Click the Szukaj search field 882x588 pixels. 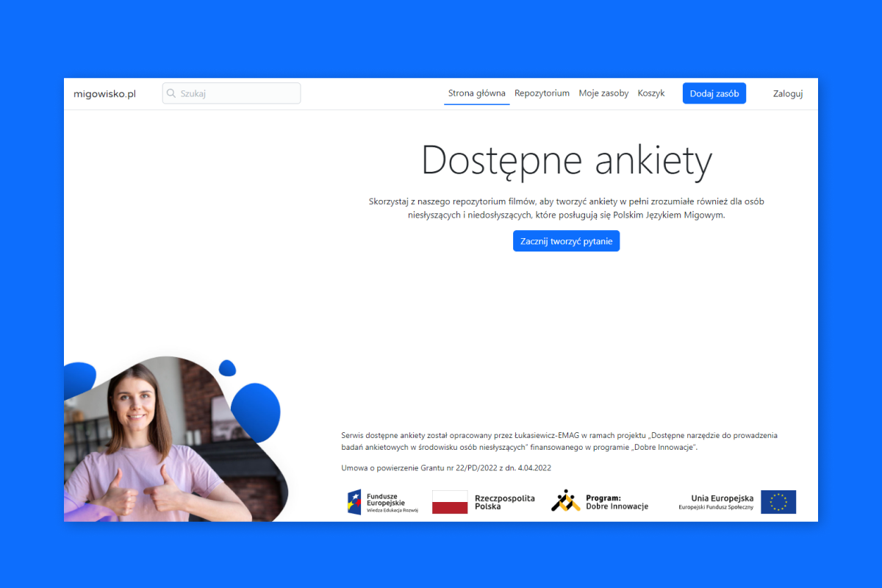(x=231, y=93)
